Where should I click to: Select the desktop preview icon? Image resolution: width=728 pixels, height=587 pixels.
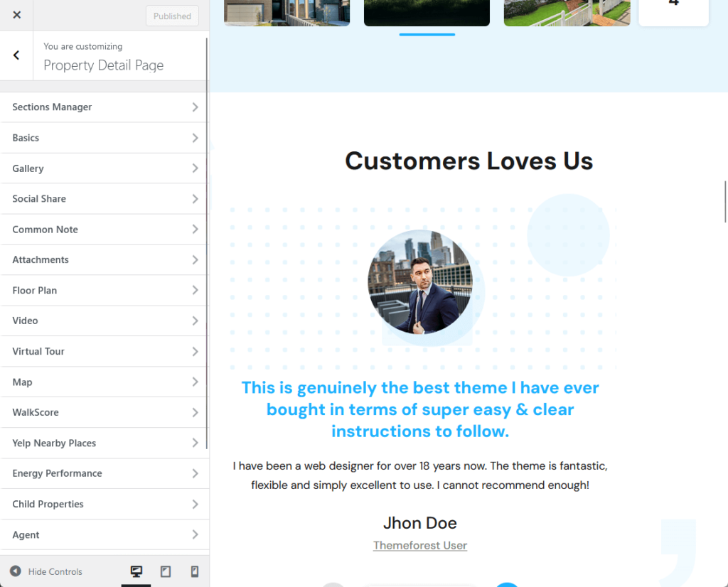coord(136,571)
